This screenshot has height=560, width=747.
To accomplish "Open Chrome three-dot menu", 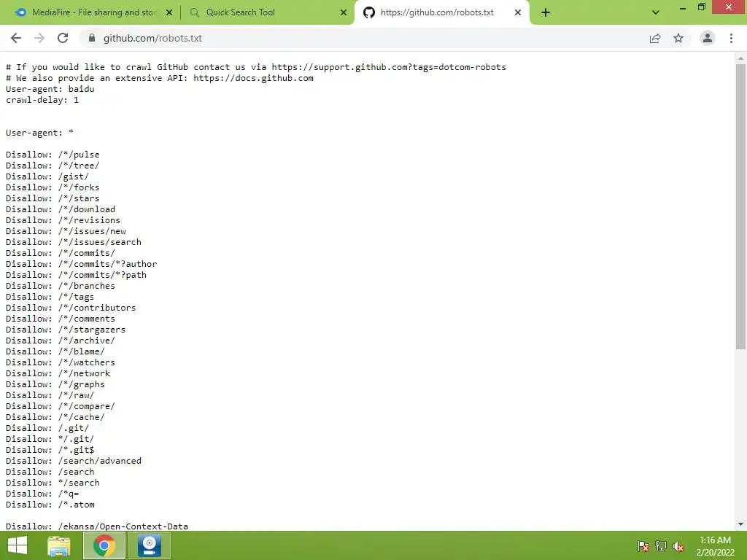I will coord(731,38).
